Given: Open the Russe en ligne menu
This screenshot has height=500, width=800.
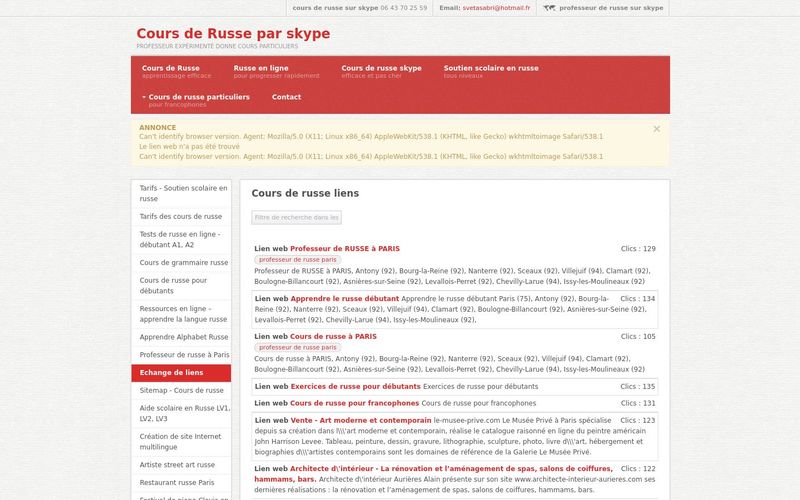Looking at the screenshot, I should coord(276,71).
